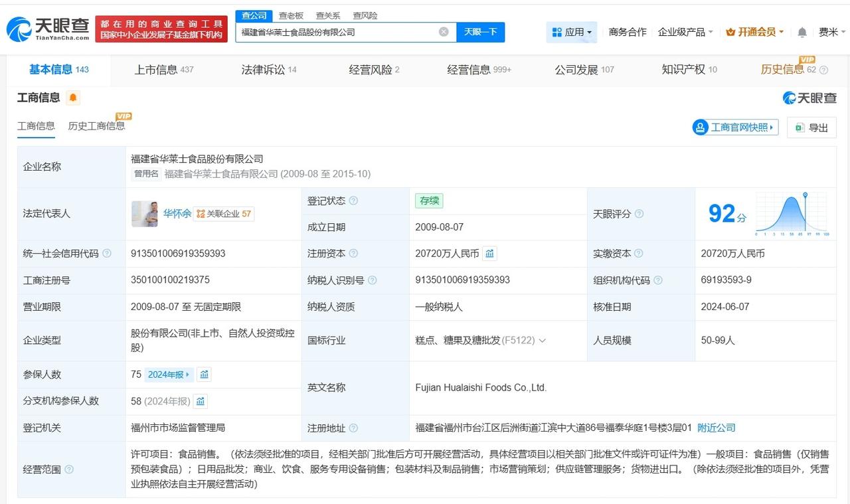Image resolution: width=850 pixels, height=504 pixels.
Task: Click the orange subscribe bell beside 工商信息 heading
Action: [x=73, y=98]
